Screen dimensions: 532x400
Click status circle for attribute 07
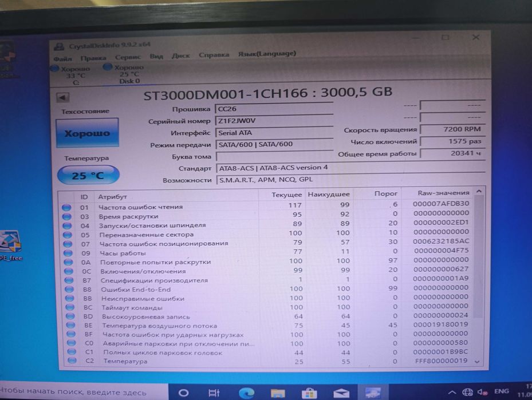tap(68, 244)
